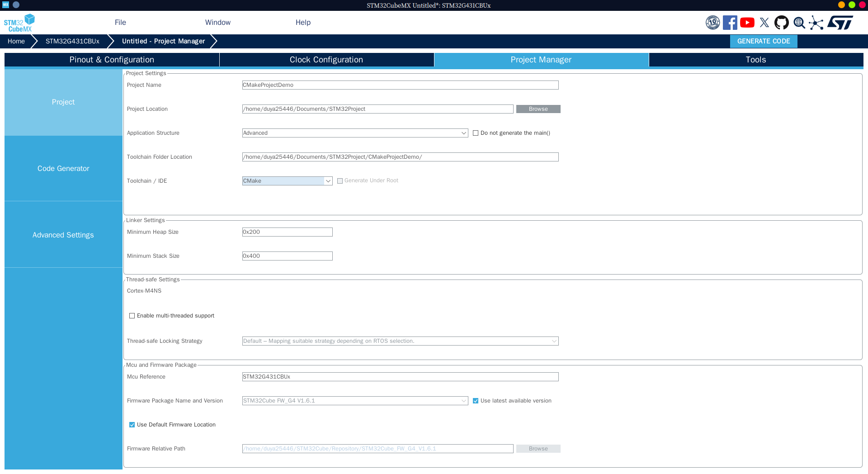Click the green maximize window button
This screenshot has height=474, width=868.
pos(852,5)
